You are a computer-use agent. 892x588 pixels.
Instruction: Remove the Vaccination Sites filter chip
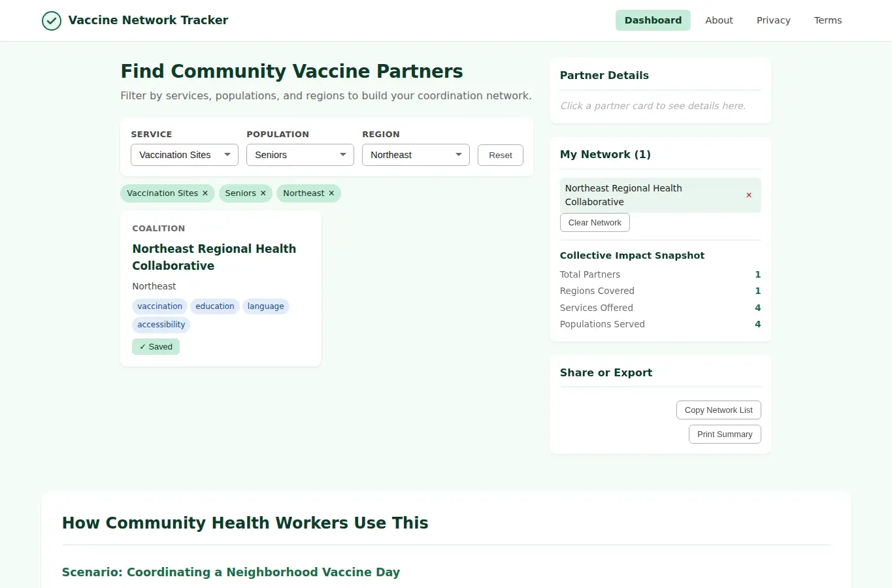(205, 193)
